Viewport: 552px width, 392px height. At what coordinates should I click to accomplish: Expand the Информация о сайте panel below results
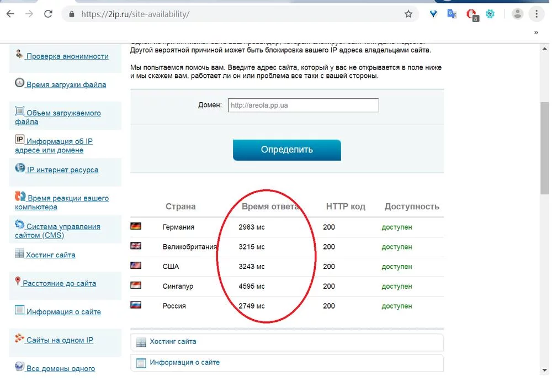point(287,363)
